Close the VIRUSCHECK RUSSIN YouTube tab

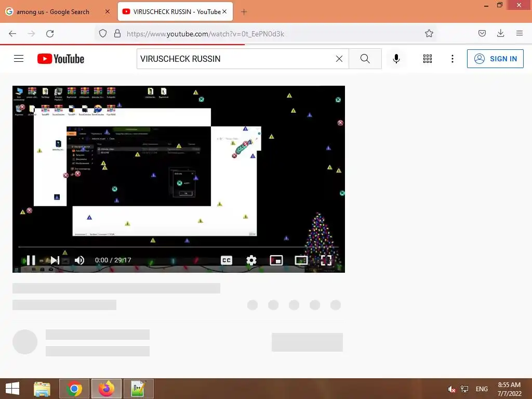tap(224, 11)
